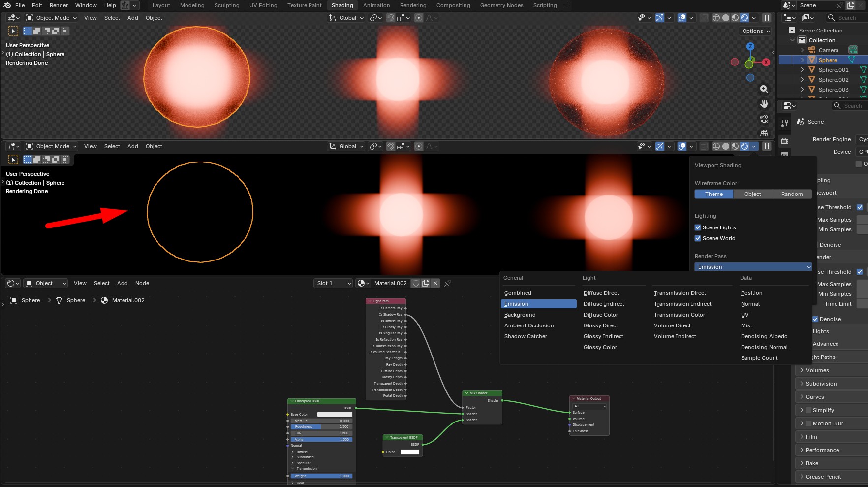Open the File menu
This screenshot has width=868, height=487.
click(20, 5)
